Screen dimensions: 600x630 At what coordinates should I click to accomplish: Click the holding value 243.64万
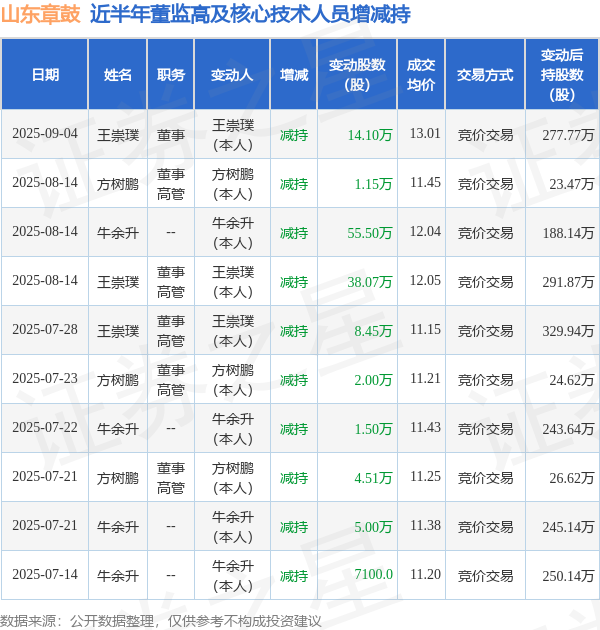(x=568, y=429)
